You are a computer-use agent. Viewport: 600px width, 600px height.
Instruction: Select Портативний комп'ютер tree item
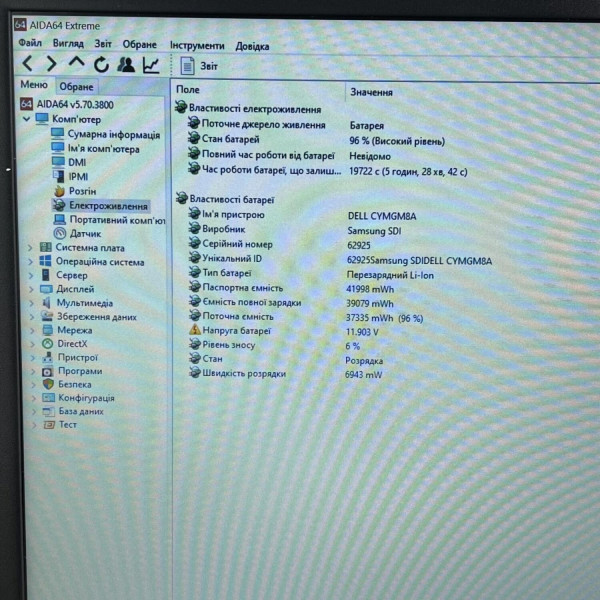click(109, 220)
